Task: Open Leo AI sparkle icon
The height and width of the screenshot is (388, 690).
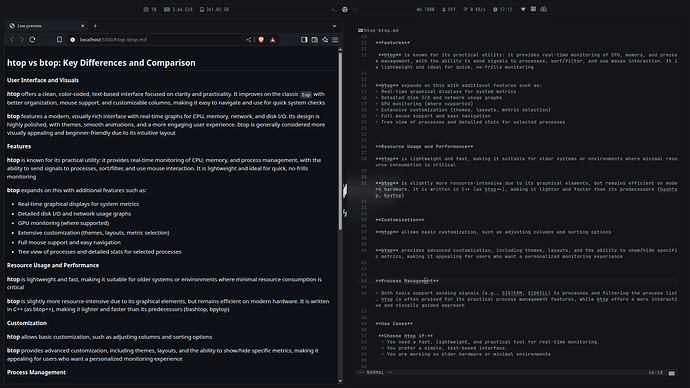Action: point(325,40)
